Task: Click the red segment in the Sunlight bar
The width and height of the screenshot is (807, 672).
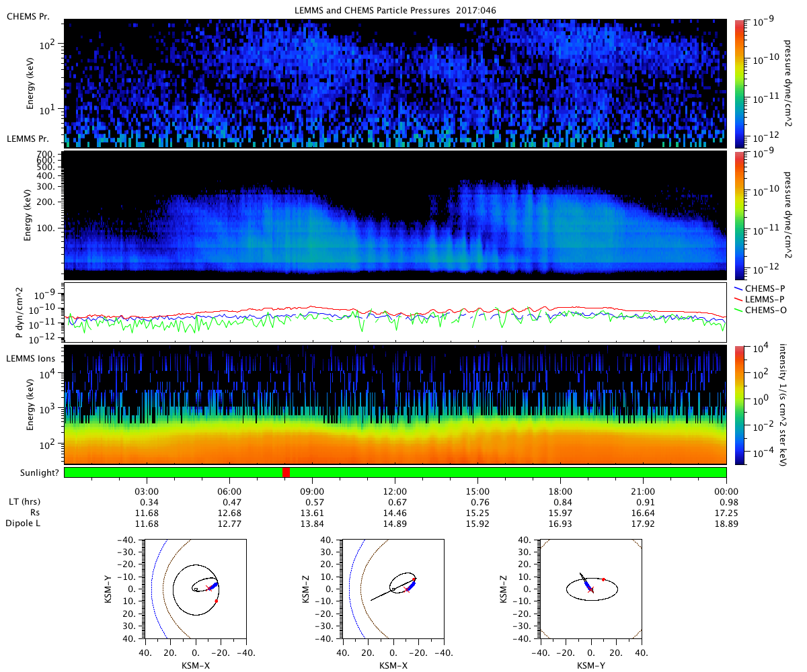Action: 286,472
